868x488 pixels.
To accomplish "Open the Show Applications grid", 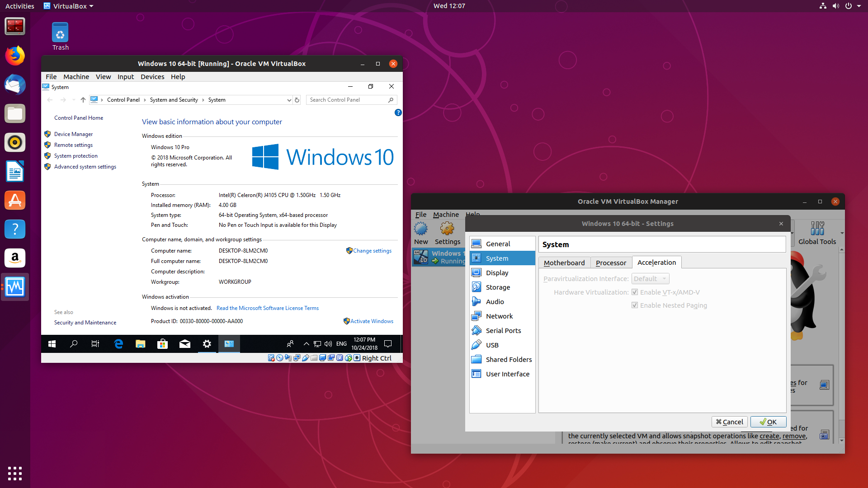I will 15,473.
